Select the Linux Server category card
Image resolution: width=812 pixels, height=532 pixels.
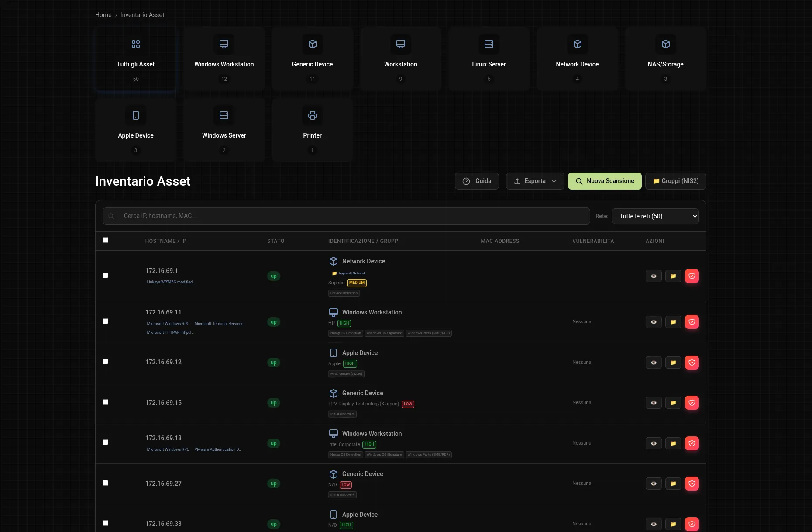489,58
